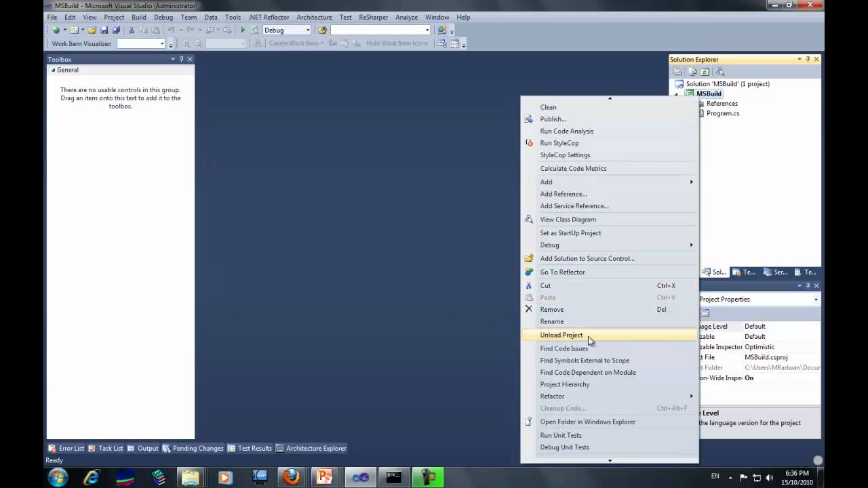Open the command prompt taskbar icon
The image size is (868, 488).
(x=394, y=477)
